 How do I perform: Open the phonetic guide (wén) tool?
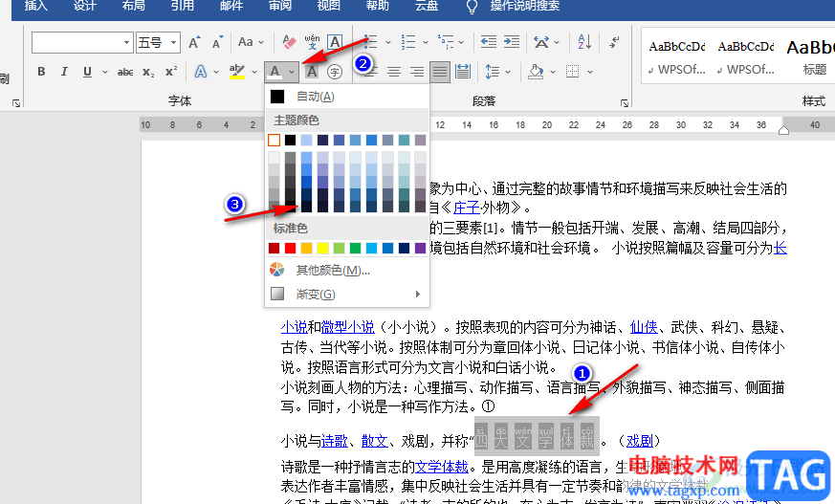point(312,42)
